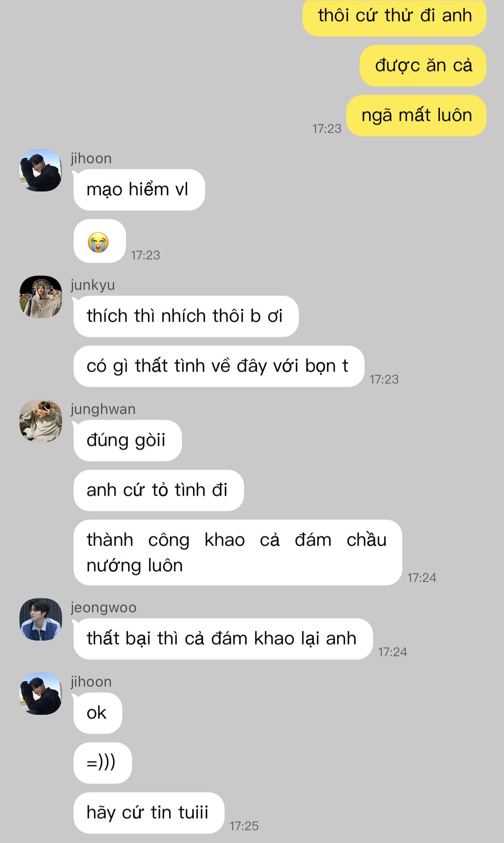This screenshot has height=843, width=504.
Task: Open jeongwoo's profile avatar
Action: (x=41, y=620)
